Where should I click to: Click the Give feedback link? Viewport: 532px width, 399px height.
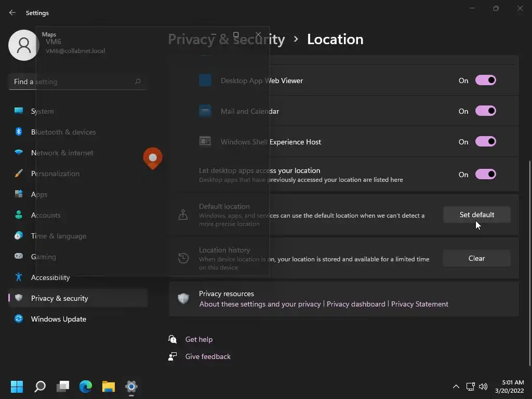(x=208, y=356)
